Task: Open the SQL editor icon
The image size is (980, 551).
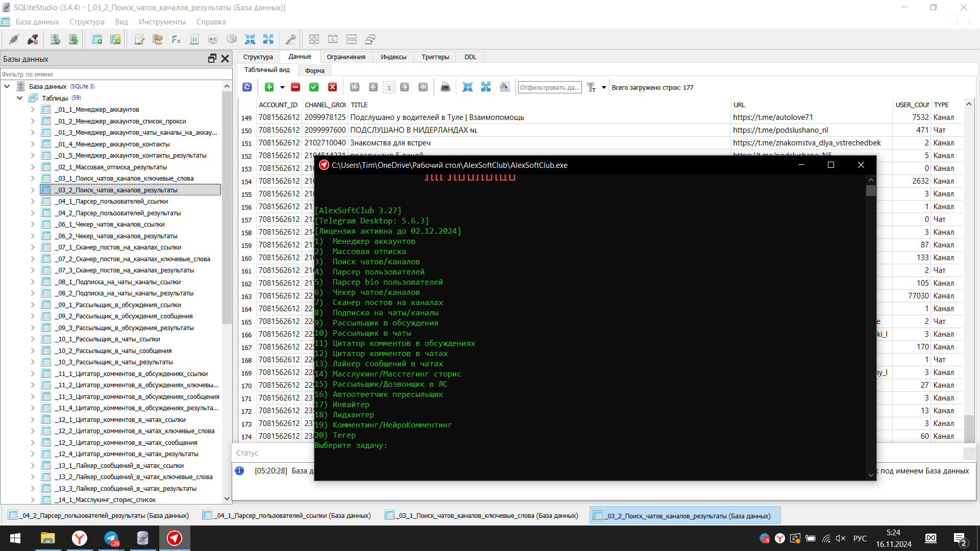Action: click(x=139, y=39)
